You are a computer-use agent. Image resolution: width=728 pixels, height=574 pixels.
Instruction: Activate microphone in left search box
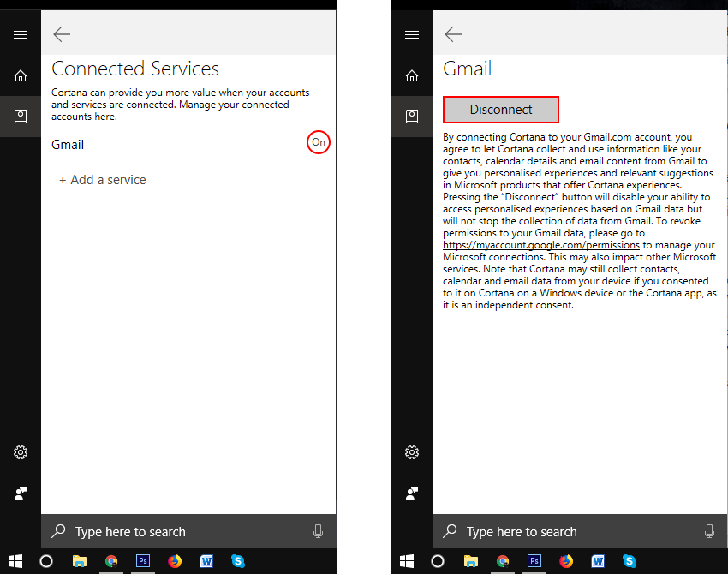318,531
